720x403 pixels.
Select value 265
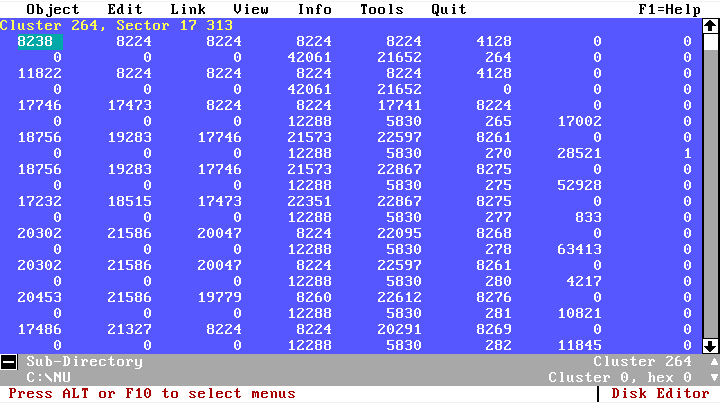[x=498, y=121]
